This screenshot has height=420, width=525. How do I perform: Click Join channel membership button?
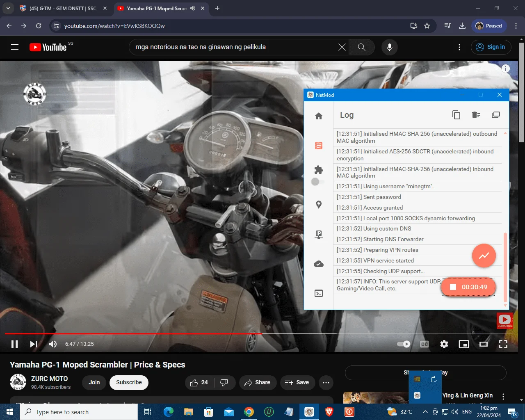pyautogui.click(x=94, y=383)
